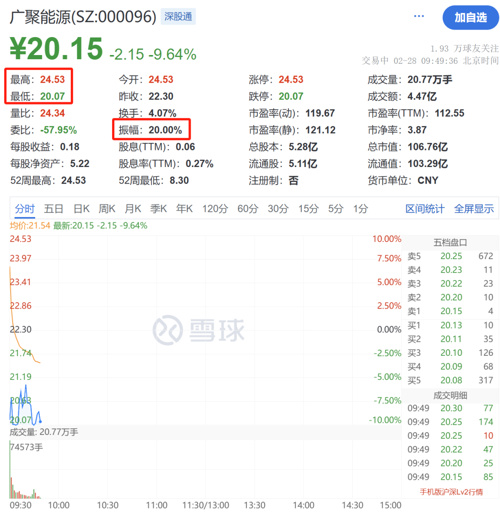Switch to the 五日 chart tab
This screenshot has height=514, width=500.
tap(54, 209)
